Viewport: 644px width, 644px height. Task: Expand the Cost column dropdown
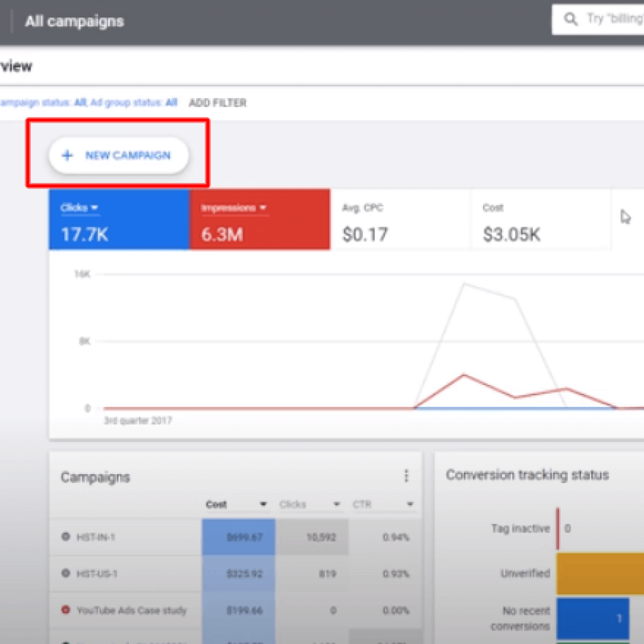coord(265,504)
